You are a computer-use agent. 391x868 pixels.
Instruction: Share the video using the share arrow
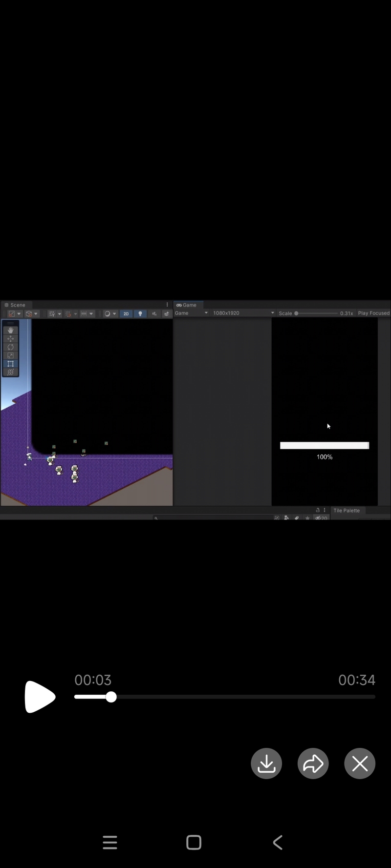point(313,764)
